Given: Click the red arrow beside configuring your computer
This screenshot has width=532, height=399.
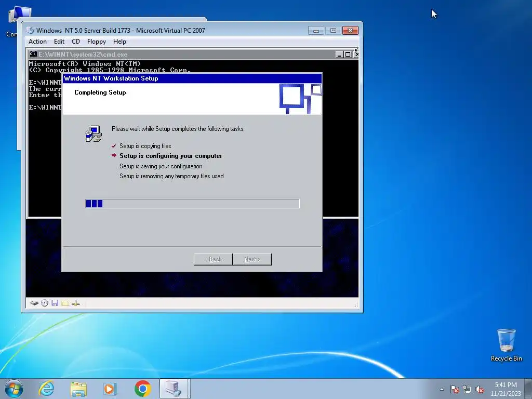Looking at the screenshot, I should [114, 155].
